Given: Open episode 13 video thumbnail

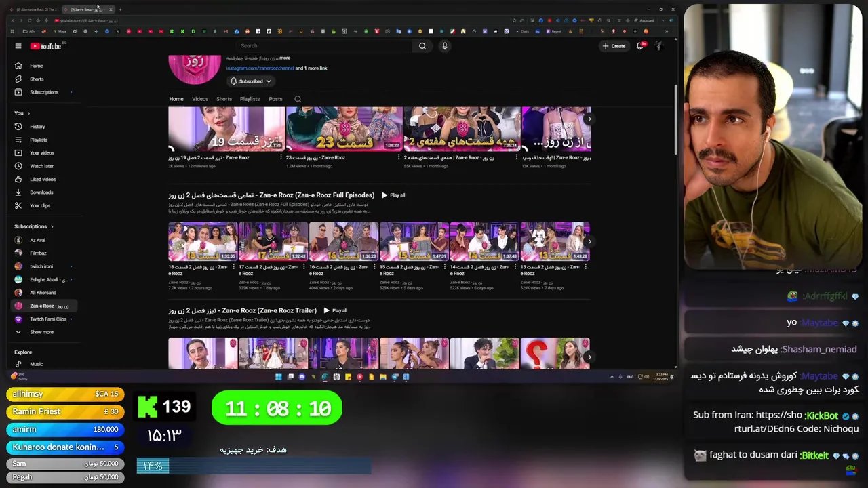Looking at the screenshot, I should (555, 241).
